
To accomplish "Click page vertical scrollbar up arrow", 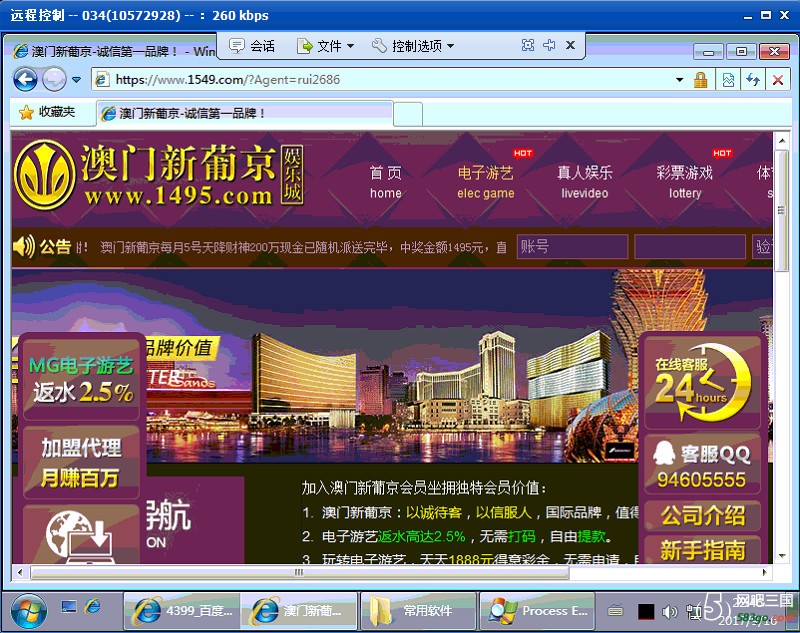I will click(x=782, y=140).
